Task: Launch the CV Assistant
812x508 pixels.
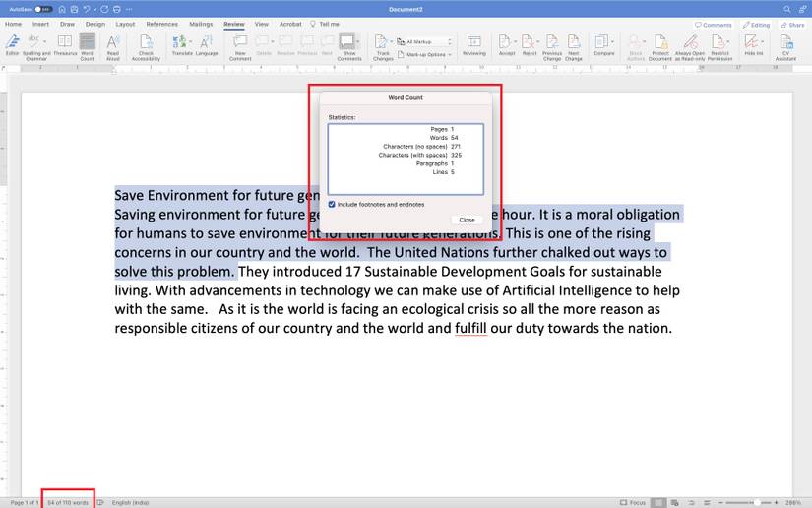Action: tap(785, 47)
